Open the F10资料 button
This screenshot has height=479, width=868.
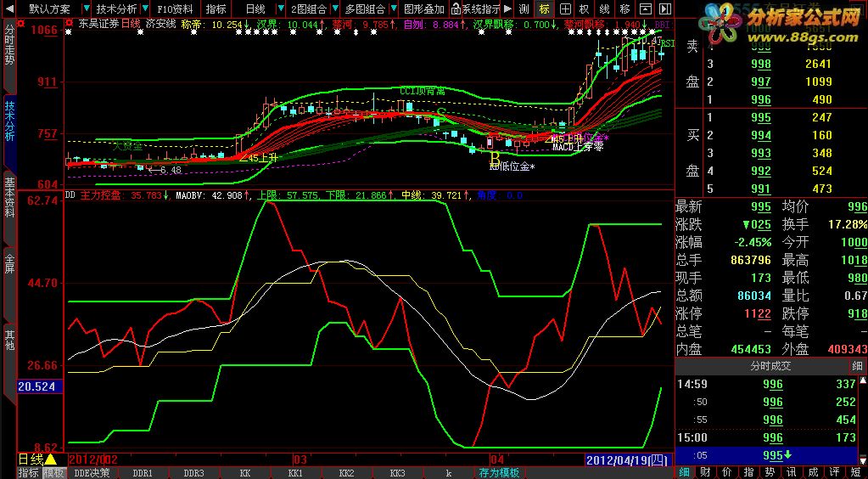pos(175,8)
